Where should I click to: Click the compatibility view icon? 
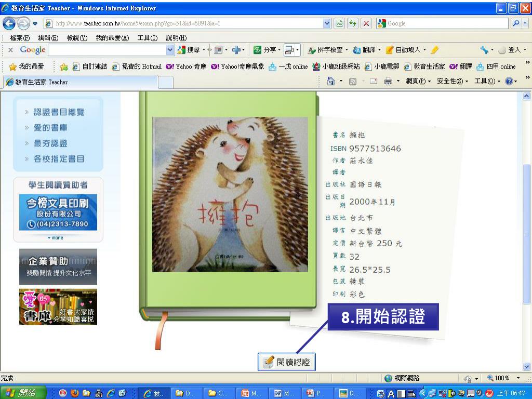coord(339,23)
